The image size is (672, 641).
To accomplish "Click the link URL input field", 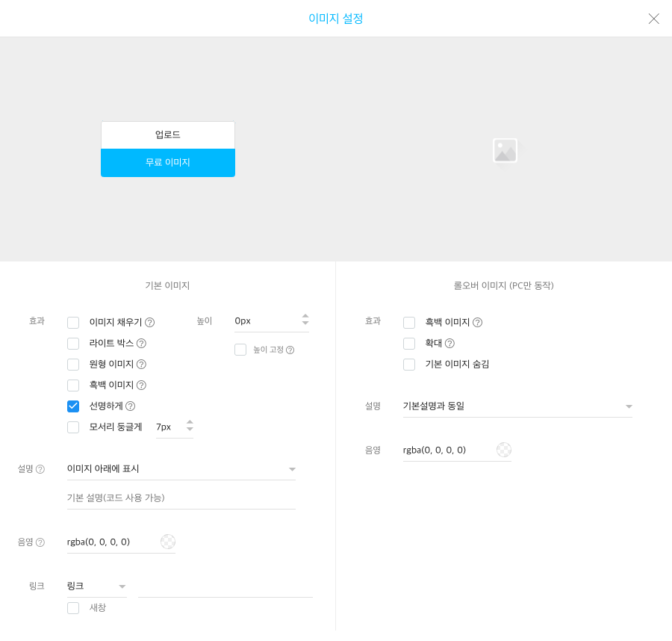I will click(x=225, y=587).
